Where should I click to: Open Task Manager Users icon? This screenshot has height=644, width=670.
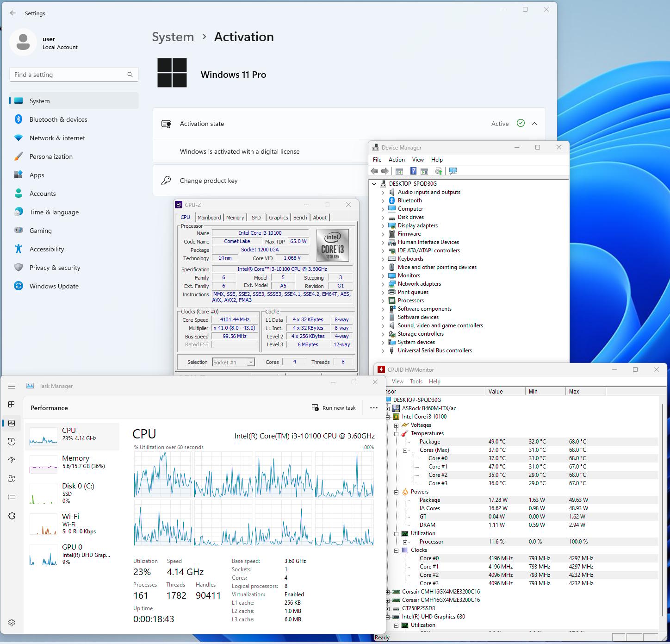pyautogui.click(x=12, y=479)
